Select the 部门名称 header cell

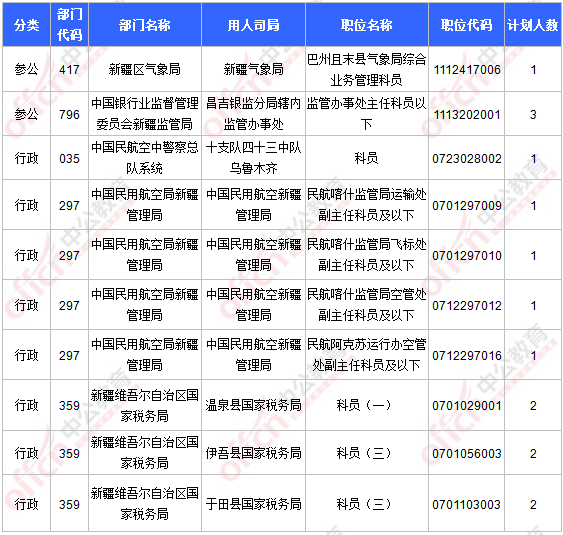pos(145,25)
